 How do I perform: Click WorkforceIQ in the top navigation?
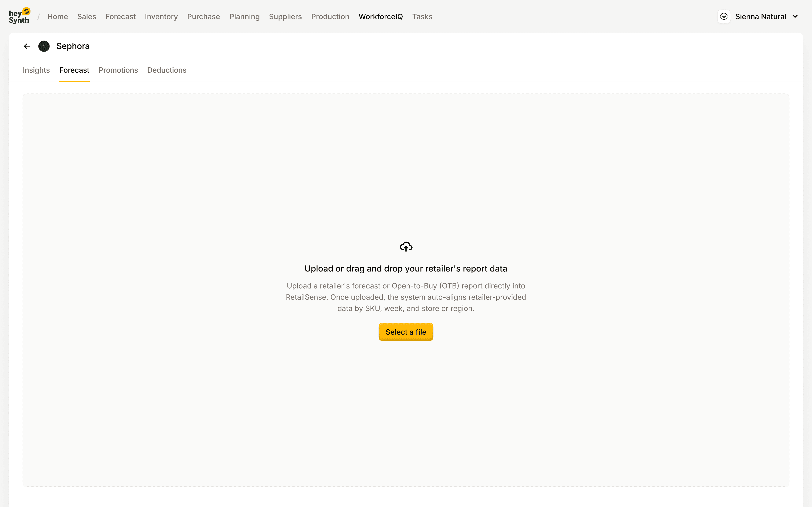pos(380,16)
